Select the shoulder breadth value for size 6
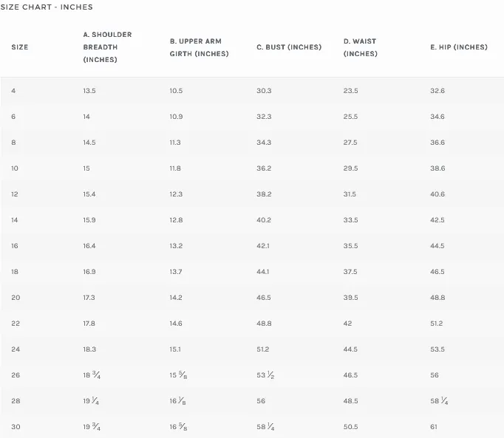The width and height of the screenshot is (504, 438). 86,117
